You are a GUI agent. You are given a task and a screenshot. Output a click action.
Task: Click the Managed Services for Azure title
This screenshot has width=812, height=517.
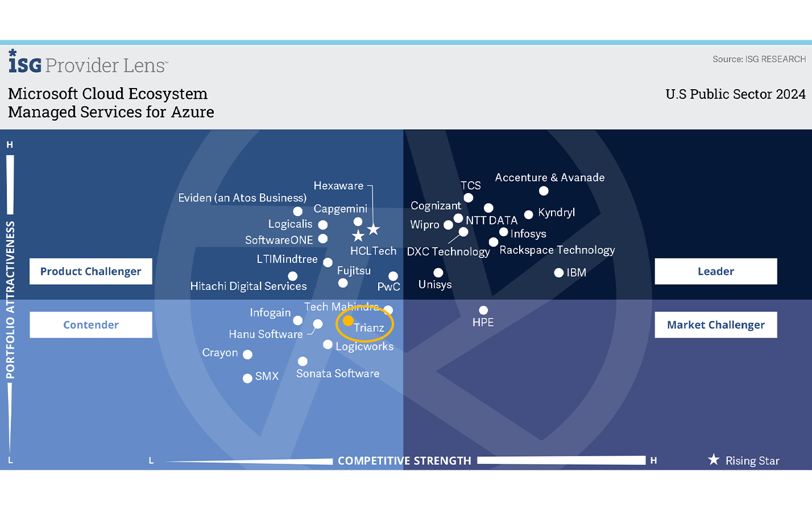point(111,112)
